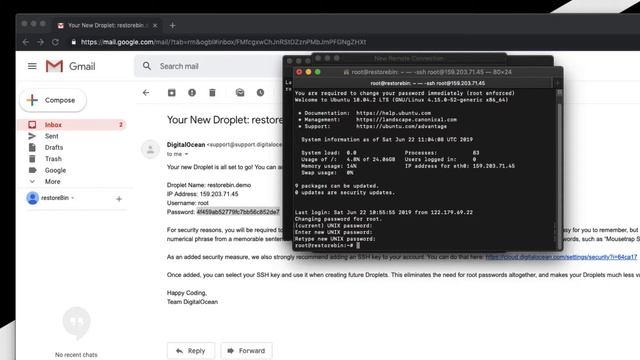Click the terminal prompt line root@restorebin
Image resolution: width=640 pixels, height=360 pixels.
tap(328, 245)
